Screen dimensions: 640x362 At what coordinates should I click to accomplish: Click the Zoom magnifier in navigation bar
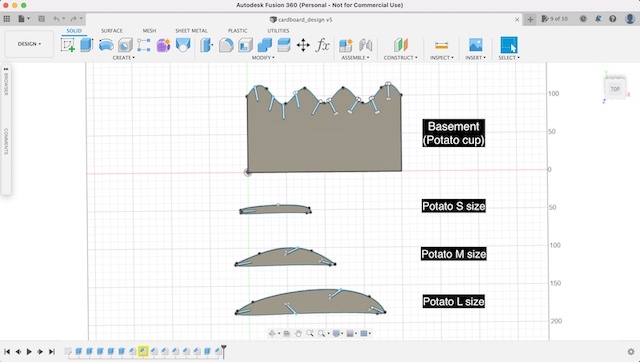coord(310,333)
